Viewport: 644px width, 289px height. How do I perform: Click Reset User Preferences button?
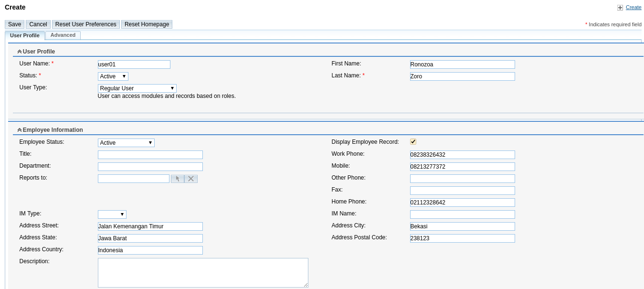pyautogui.click(x=86, y=24)
